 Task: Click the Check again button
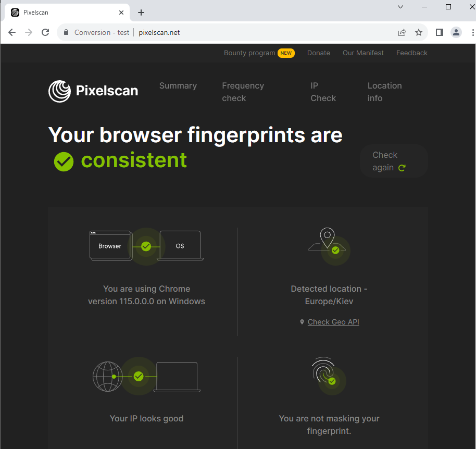point(394,161)
